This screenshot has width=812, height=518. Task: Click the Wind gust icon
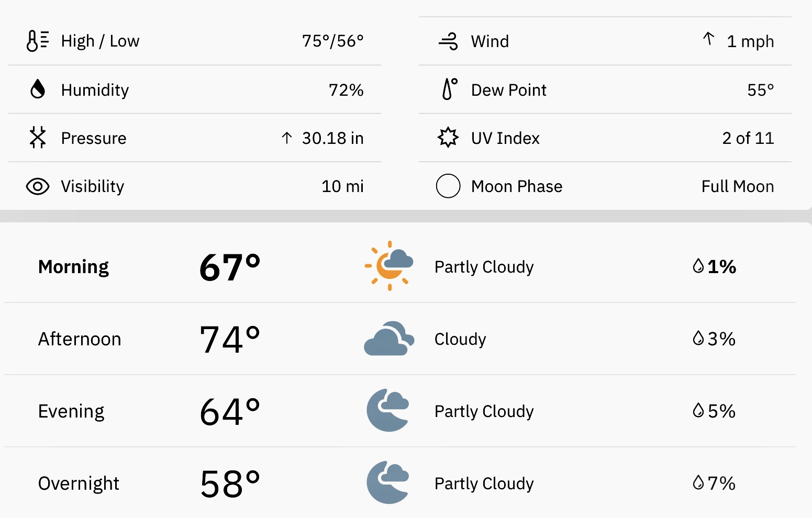point(448,41)
